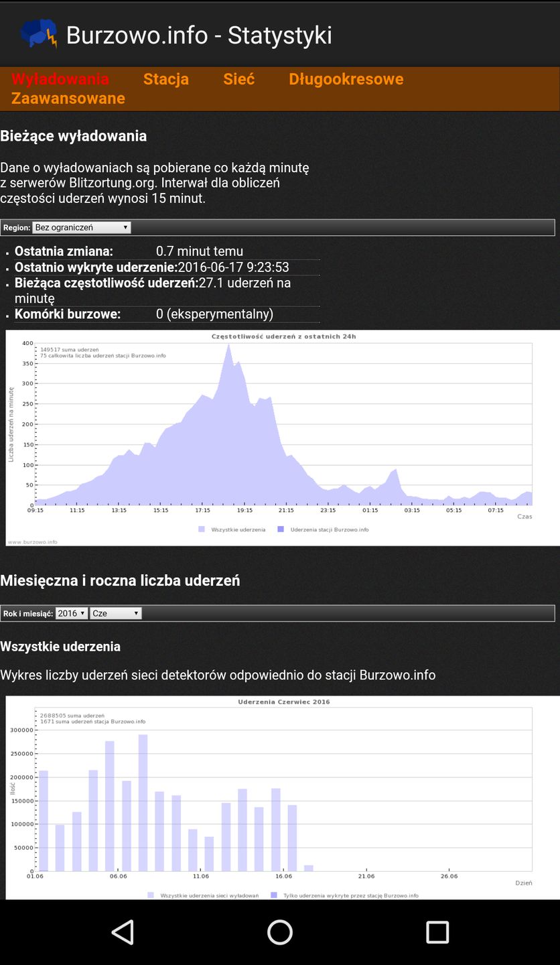Screen dimensions: 560x965
Task: Tap the Blitzortung.org data description paragraph
Action: (x=155, y=183)
